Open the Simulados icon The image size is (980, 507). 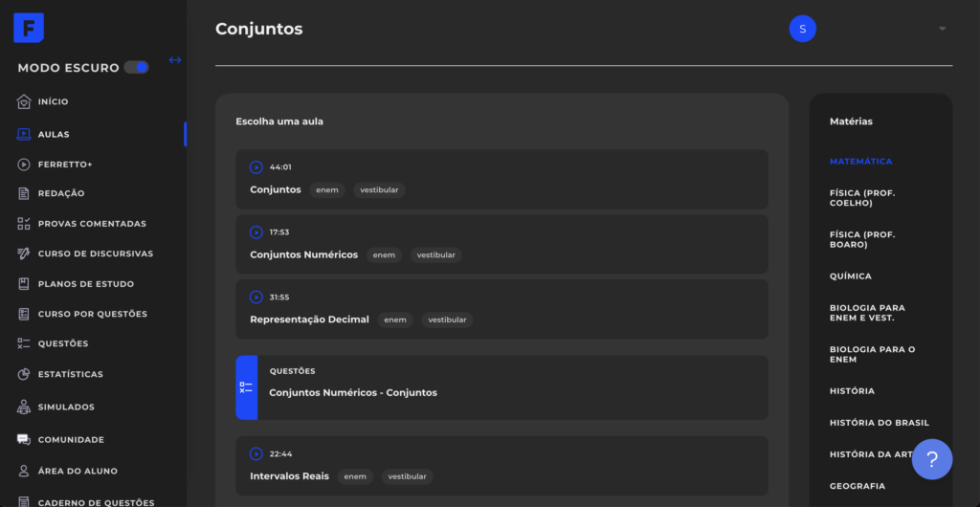(x=24, y=408)
